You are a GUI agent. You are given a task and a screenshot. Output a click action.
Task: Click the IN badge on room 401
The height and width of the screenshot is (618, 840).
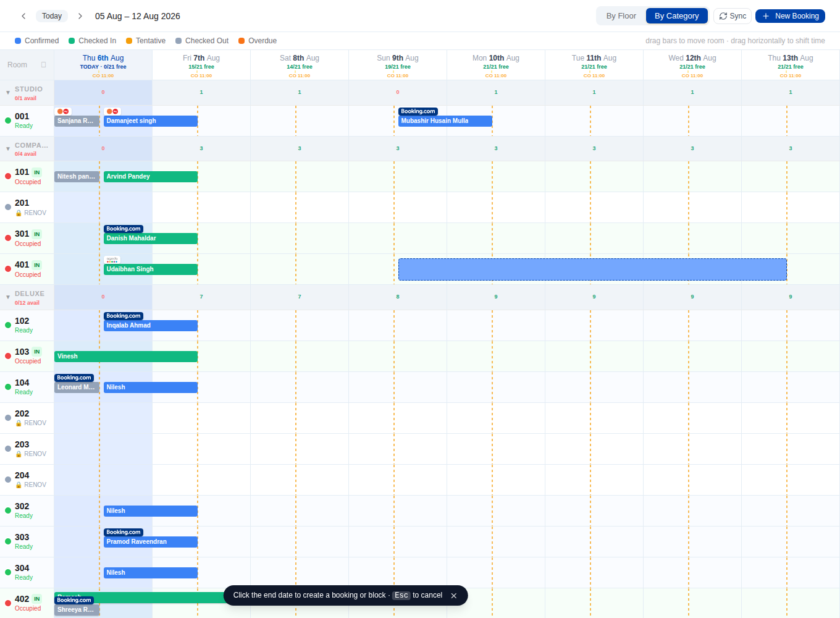click(37, 265)
